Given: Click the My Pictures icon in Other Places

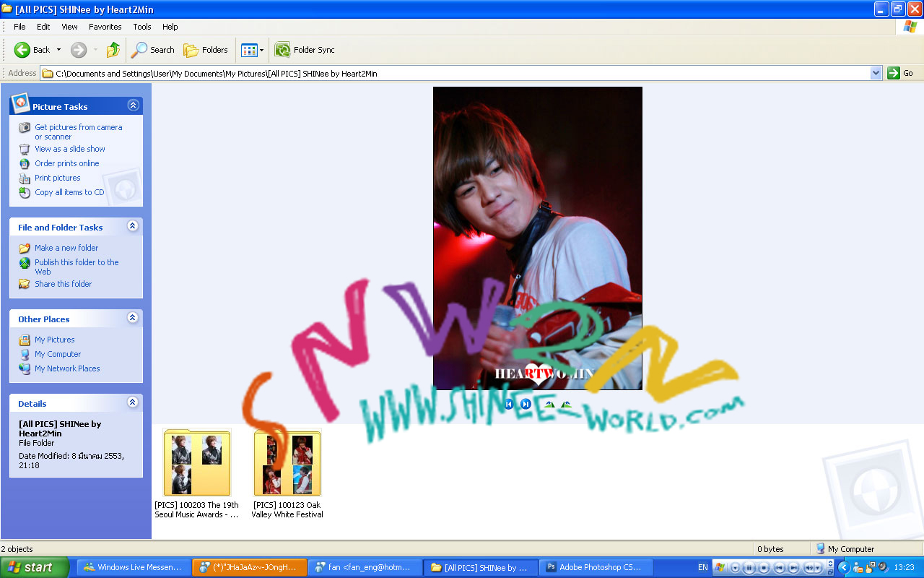Looking at the screenshot, I should 25,340.
